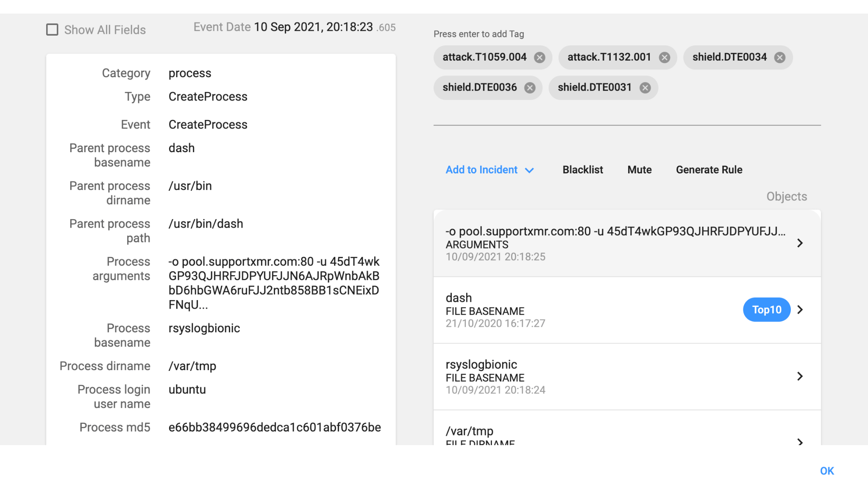Remove the shield.DTE0036 tag
Screen dimensions: 868x496
[529, 88]
